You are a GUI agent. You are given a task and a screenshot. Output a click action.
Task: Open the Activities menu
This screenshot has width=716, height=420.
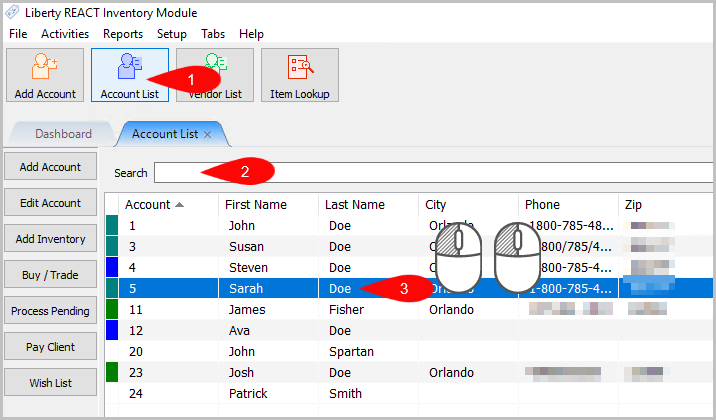coord(65,34)
